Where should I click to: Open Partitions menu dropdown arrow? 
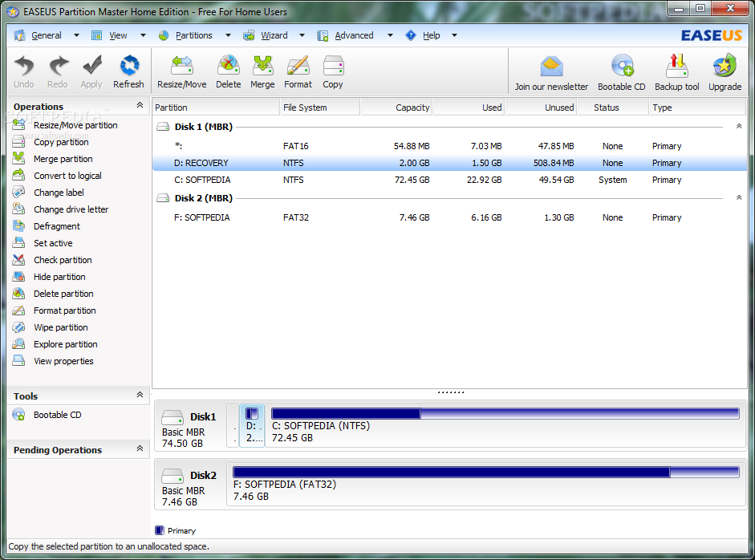coord(228,35)
